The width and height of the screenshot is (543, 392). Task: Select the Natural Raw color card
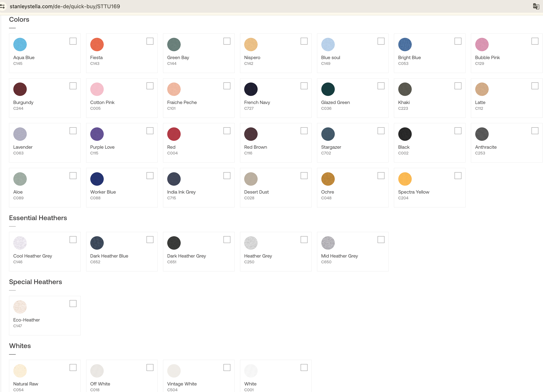coord(45,377)
